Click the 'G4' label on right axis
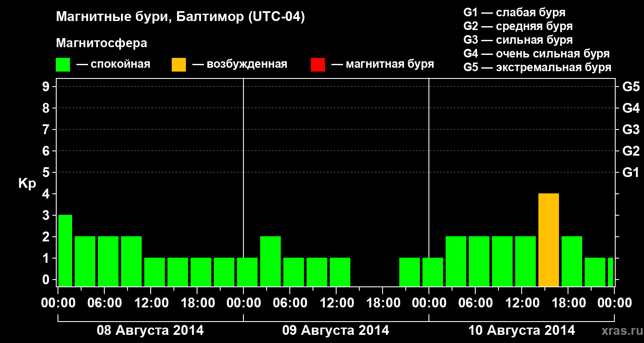This screenshot has height=343, width=644. (x=631, y=108)
